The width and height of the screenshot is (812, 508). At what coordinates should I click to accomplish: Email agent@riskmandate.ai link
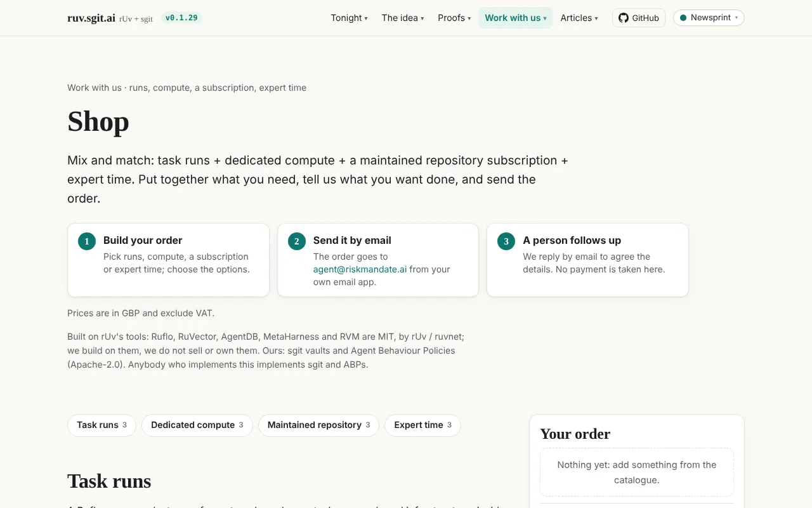[360, 269]
